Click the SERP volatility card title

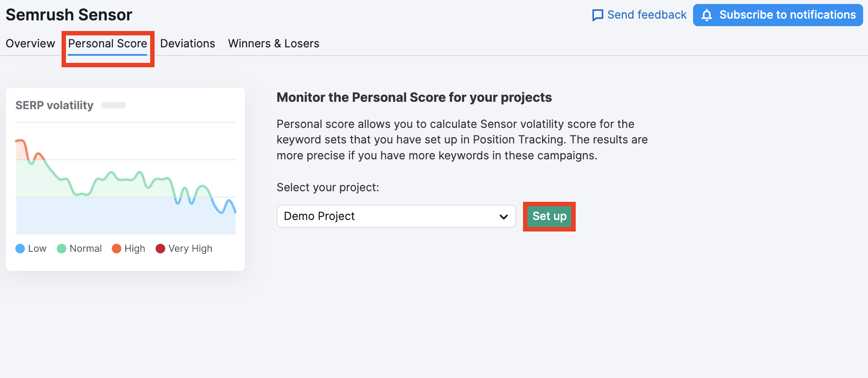54,105
